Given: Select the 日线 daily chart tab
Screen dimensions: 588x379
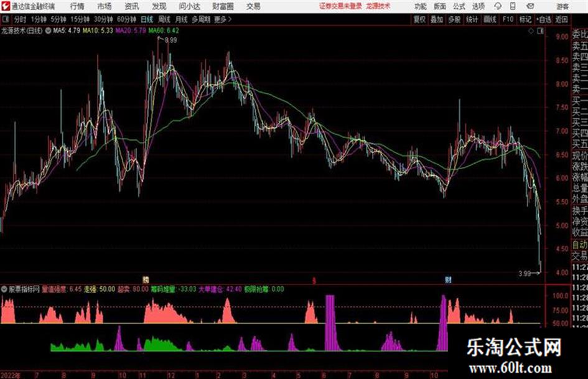Looking at the screenshot, I should click(147, 19).
